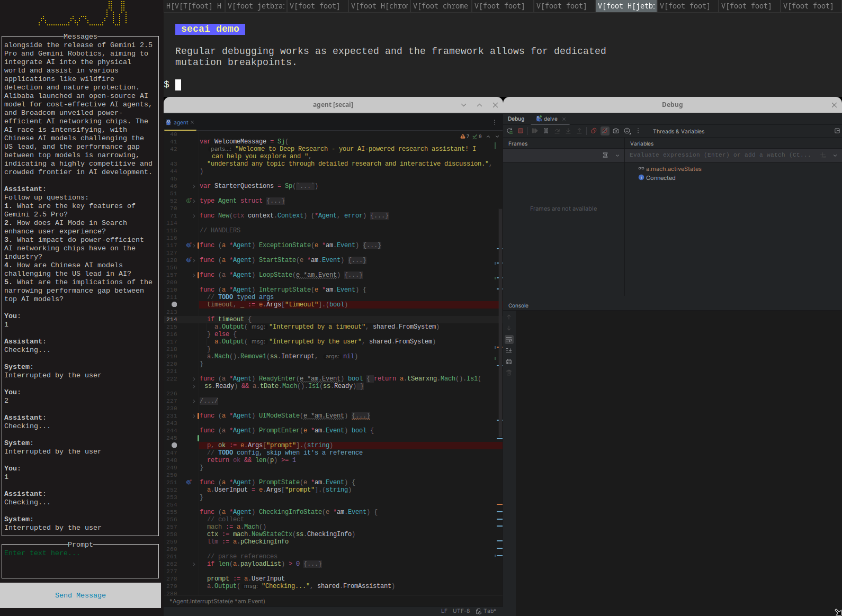The width and height of the screenshot is (842, 616).
Task: Pause the running program in debugger
Action: tap(546, 131)
